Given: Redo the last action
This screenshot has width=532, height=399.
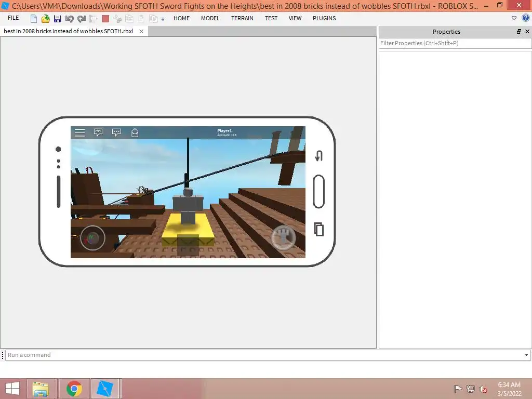Looking at the screenshot, I should (x=82, y=19).
